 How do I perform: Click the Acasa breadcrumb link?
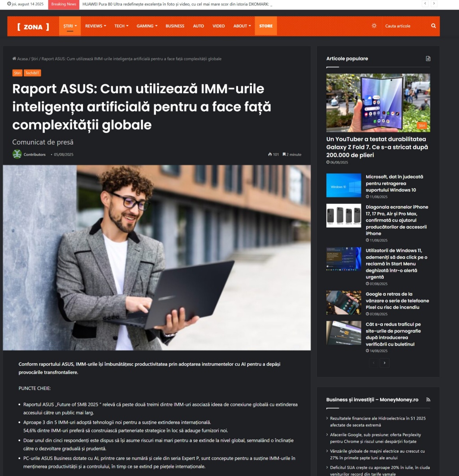[22, 59]
